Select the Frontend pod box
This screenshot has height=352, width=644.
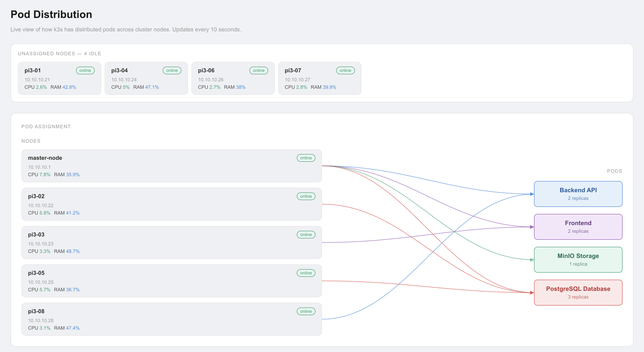point(578,227)
